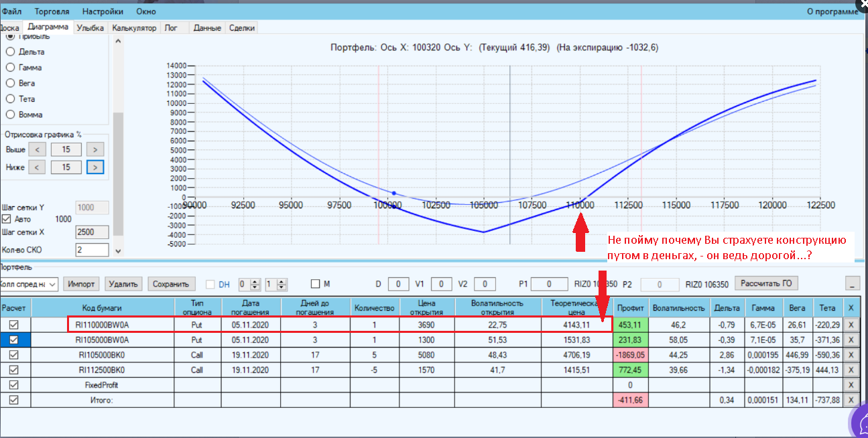
Task: Increase the Выше chart percent with right arrow
Action: pos(95,149)
